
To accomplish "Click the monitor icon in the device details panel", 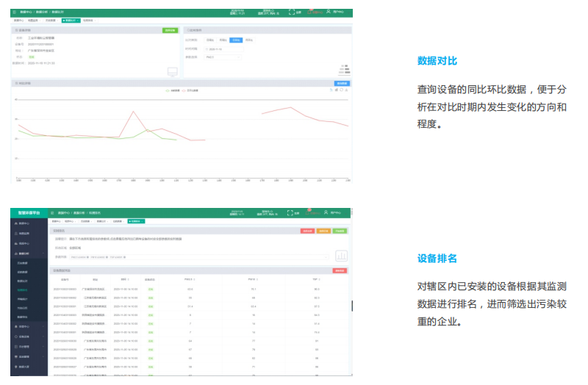I will pos(172,71).
